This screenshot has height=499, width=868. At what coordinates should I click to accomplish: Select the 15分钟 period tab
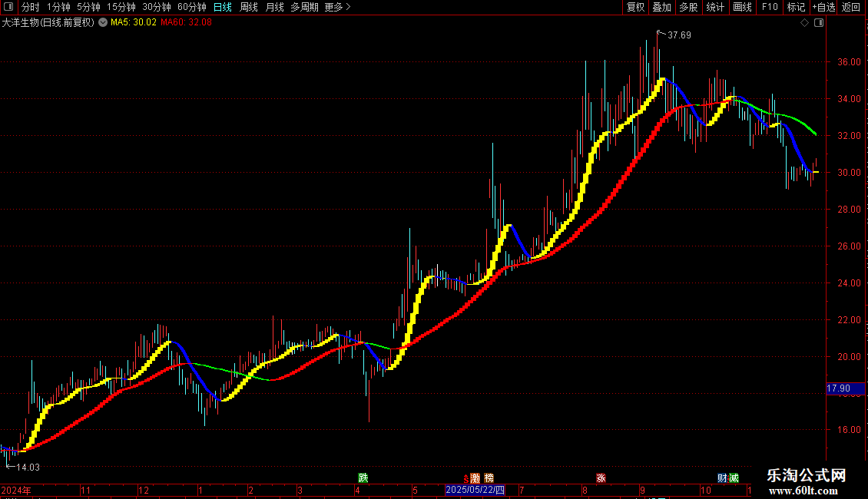[x=121, y=7]
